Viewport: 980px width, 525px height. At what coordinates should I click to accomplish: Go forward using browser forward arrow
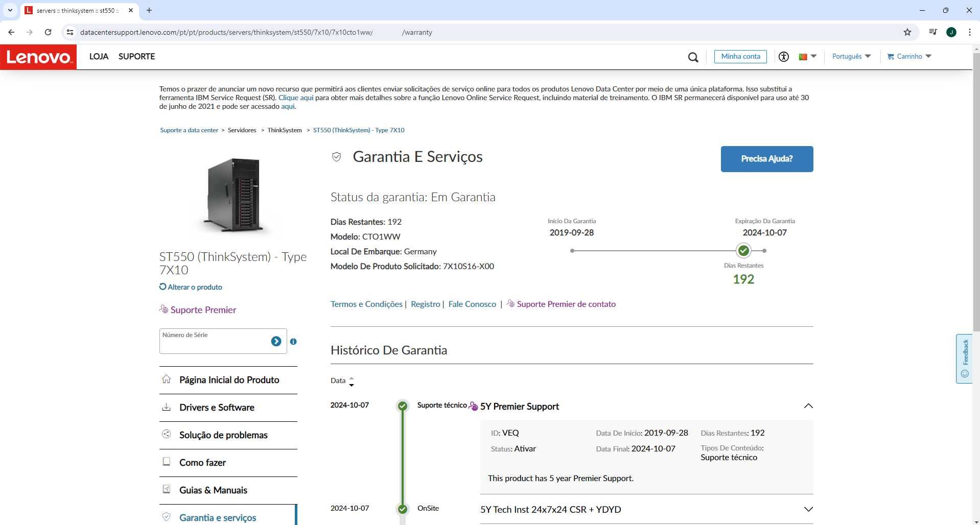[x=30, y=32]
